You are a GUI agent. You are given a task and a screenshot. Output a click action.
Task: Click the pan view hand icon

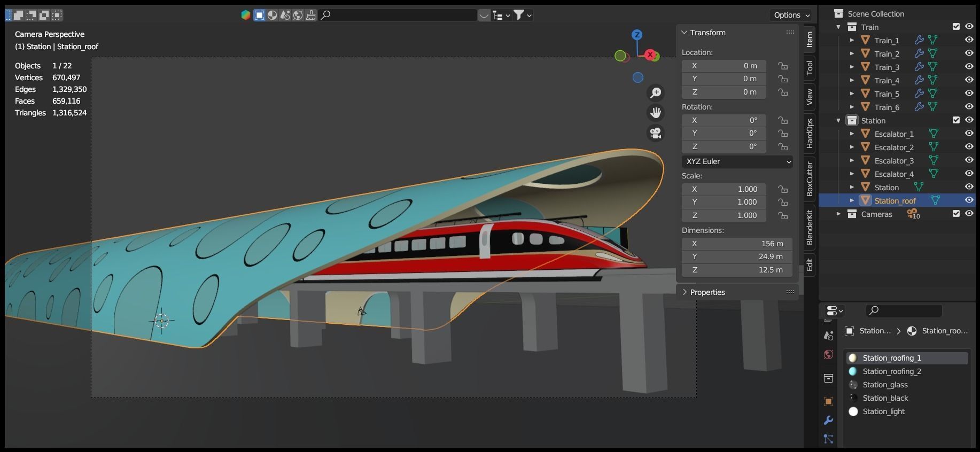click(x=656, y=113)
